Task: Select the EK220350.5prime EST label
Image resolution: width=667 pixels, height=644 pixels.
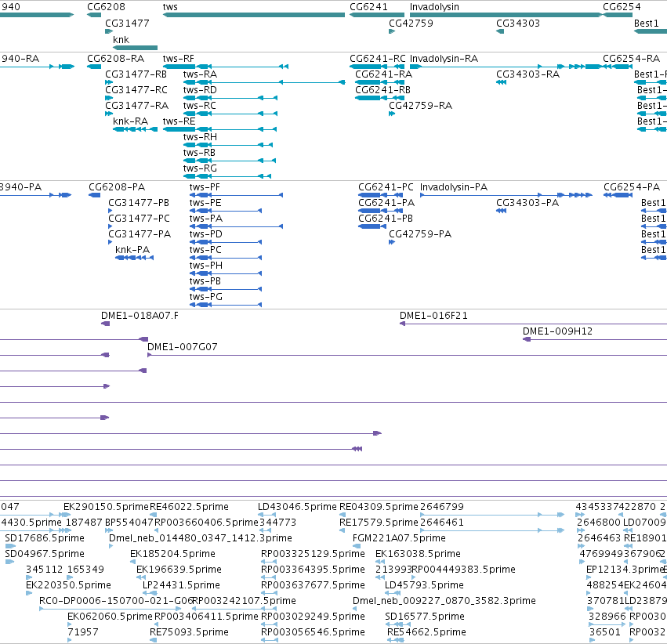Action: point(68,585)
